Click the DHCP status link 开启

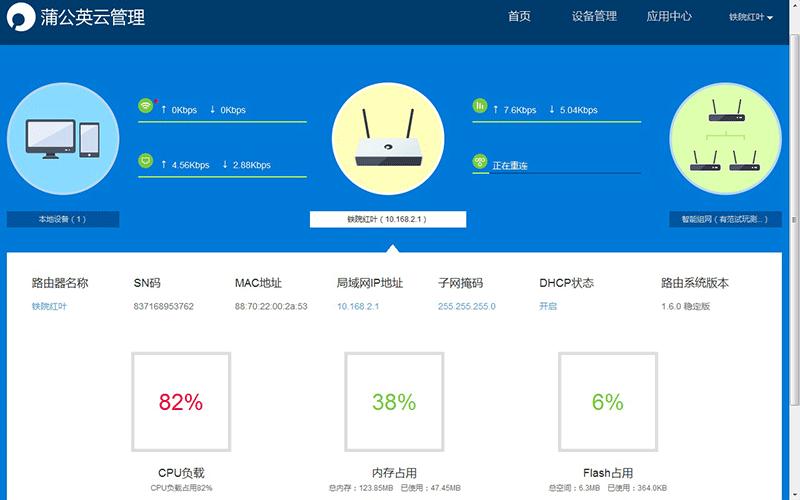(548, 306)
